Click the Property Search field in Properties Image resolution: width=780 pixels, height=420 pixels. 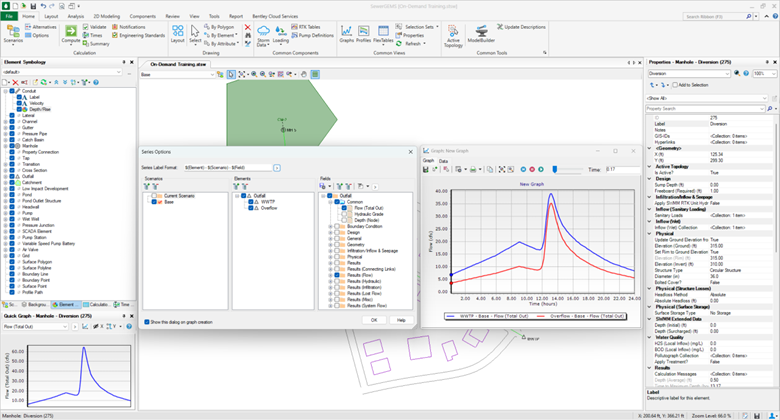pos(705,108)
